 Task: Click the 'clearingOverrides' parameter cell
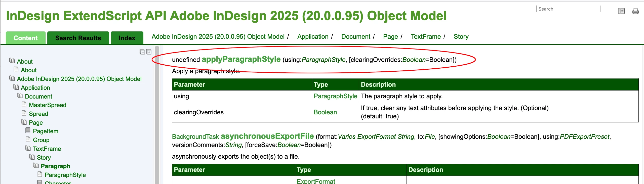pos(242,112)
